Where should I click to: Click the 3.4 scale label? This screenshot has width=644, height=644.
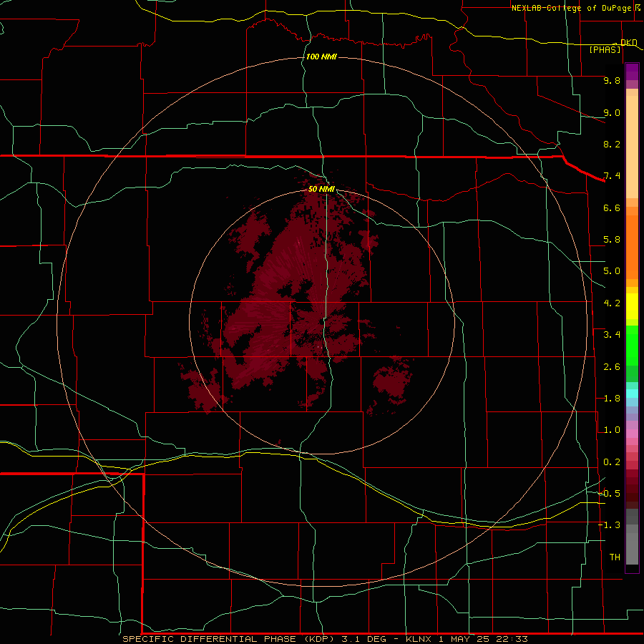coord(612,335)
